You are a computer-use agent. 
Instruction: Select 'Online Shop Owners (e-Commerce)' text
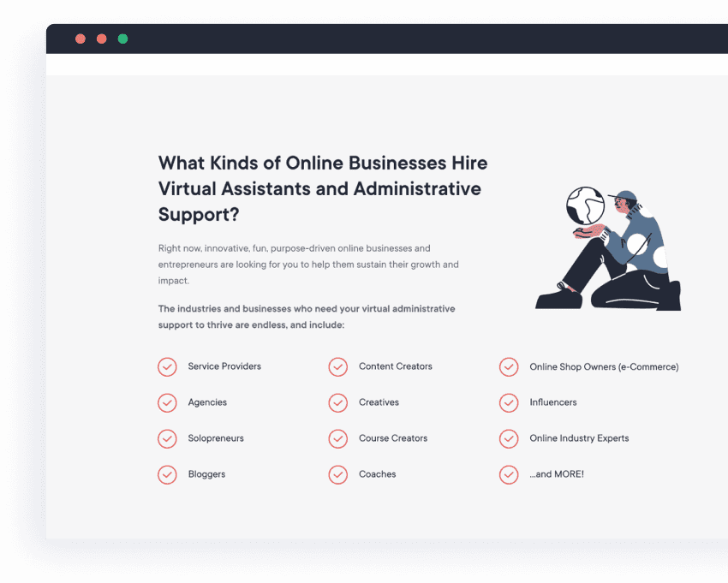coord(604,366)
